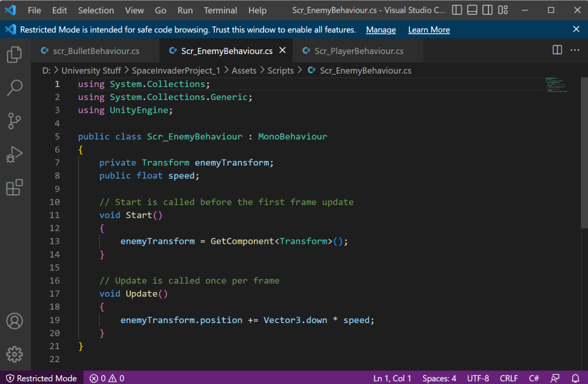Click the Learn More link
This screenshot has width=588, height=384.
click(428, 30)
